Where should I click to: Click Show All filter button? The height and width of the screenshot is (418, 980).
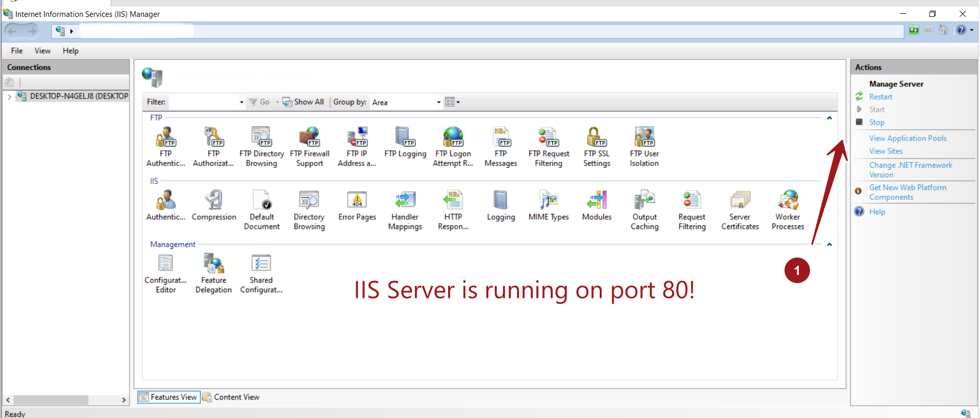click(304, 102)
